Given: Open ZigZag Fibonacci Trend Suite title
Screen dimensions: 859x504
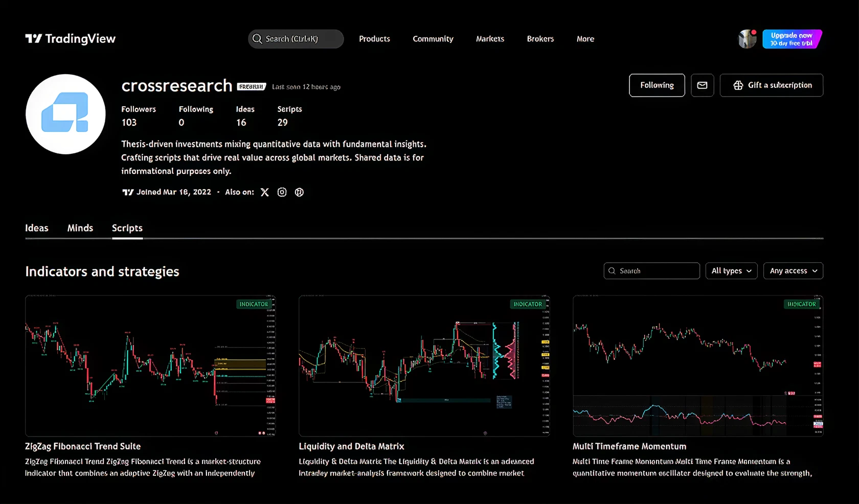Looking at the screenshot, I should tap(83, 446).
